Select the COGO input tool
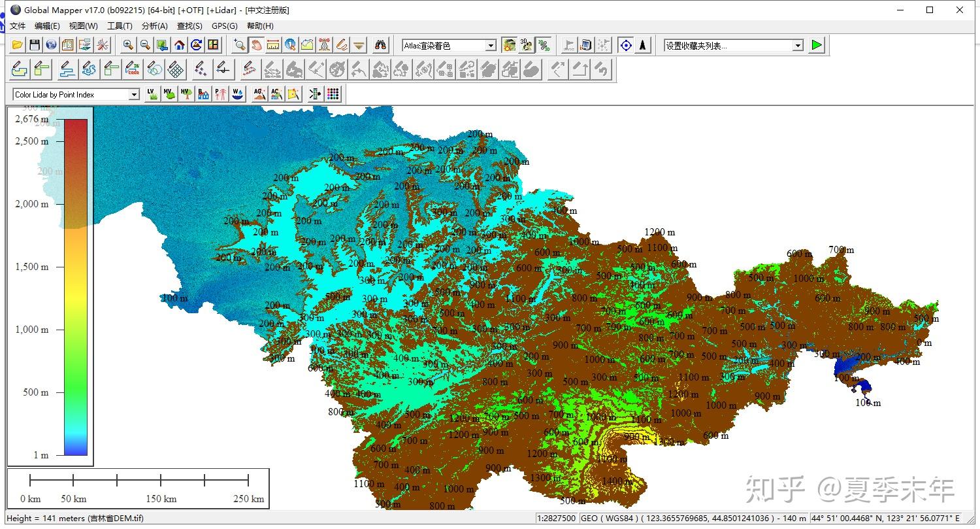This screenshot has height=529, width=980. tap(133, 69)
